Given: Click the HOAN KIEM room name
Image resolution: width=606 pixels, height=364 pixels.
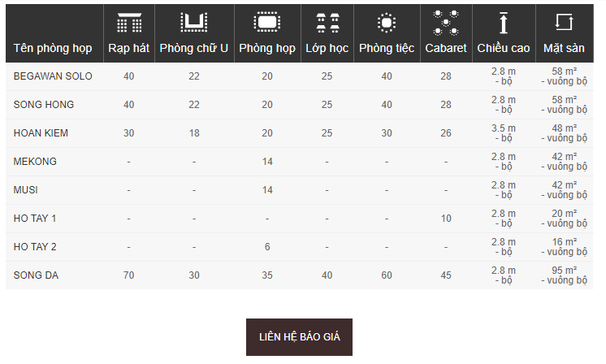Looking at the screenshot, I should tap(41, 133).
